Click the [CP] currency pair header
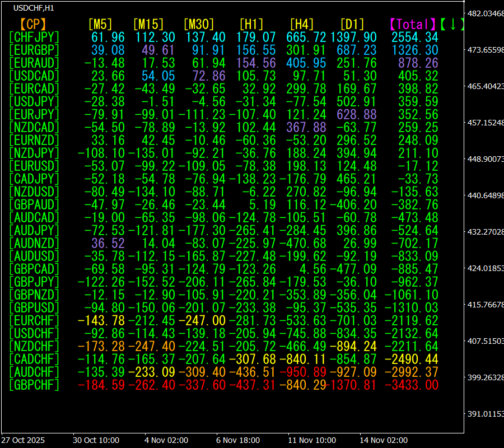 pyautogui.click(x=33, y=24)
